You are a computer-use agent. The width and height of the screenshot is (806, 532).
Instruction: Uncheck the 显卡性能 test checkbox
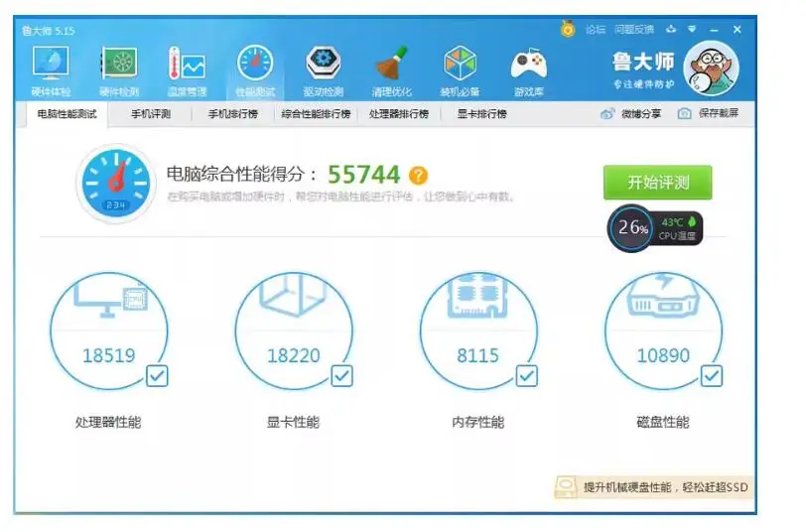[x=341, y=376]
